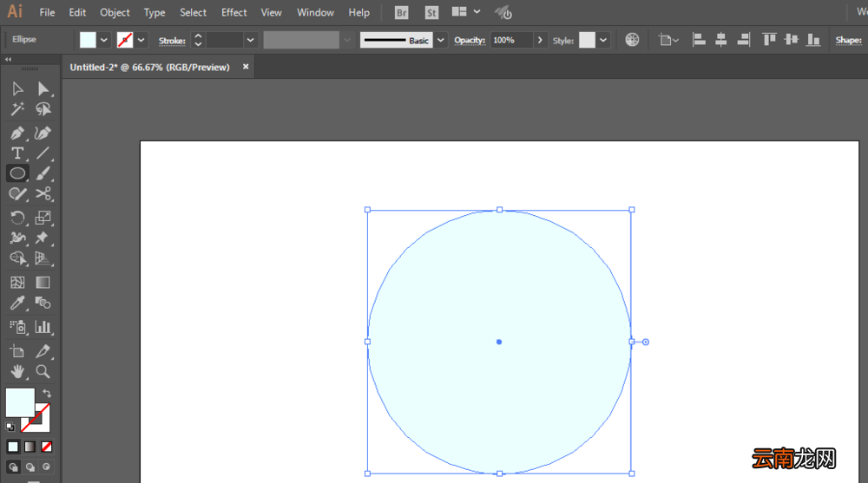Open the fill color dropdown arrow
Viewport: 868px width, 483px height.
(x=103, y=40)
